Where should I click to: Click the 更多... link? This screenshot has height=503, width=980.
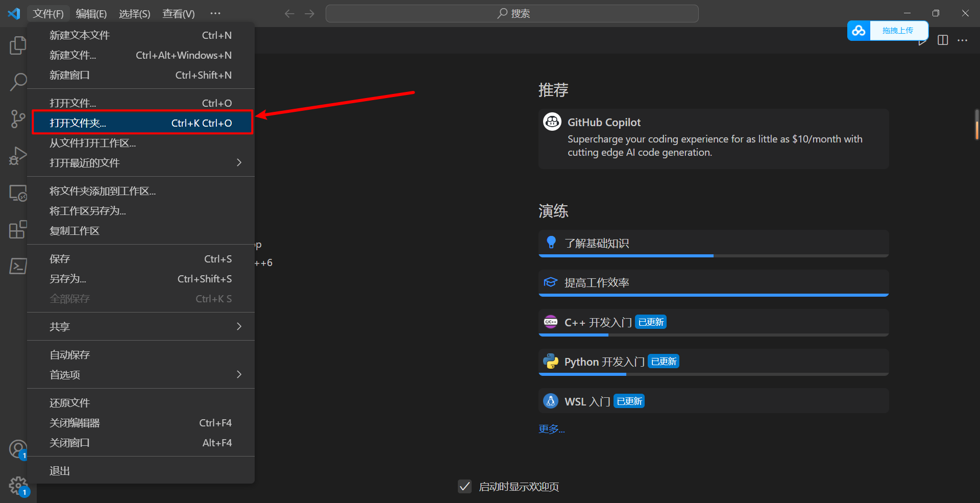click(x=551, y=429)
